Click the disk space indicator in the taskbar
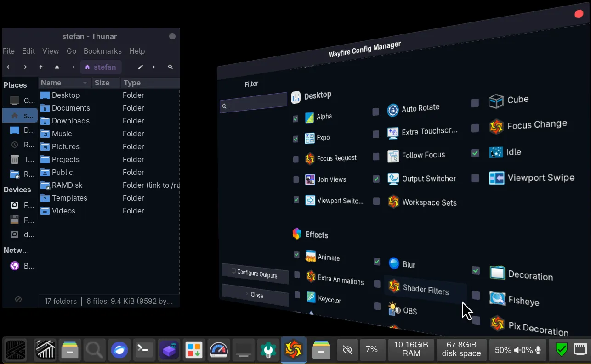Image resolution: width=591 pixels, height=364 pixels. [461, 350]
